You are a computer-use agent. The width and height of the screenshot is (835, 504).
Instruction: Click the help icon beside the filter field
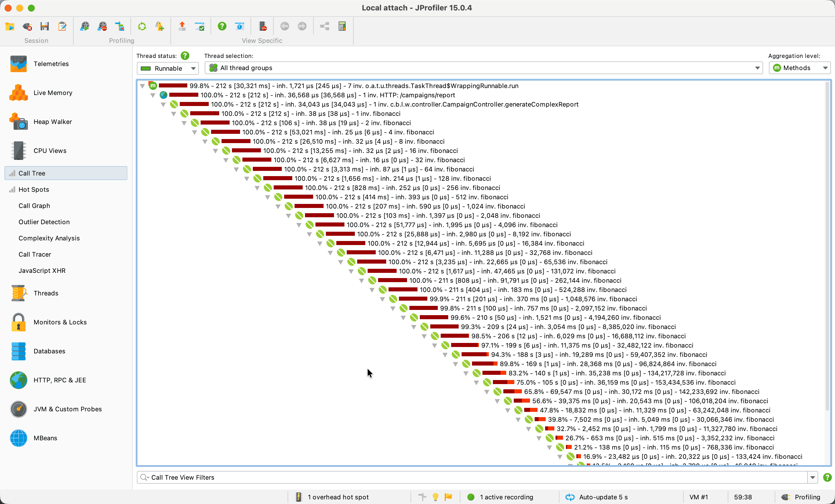[827, 477]
